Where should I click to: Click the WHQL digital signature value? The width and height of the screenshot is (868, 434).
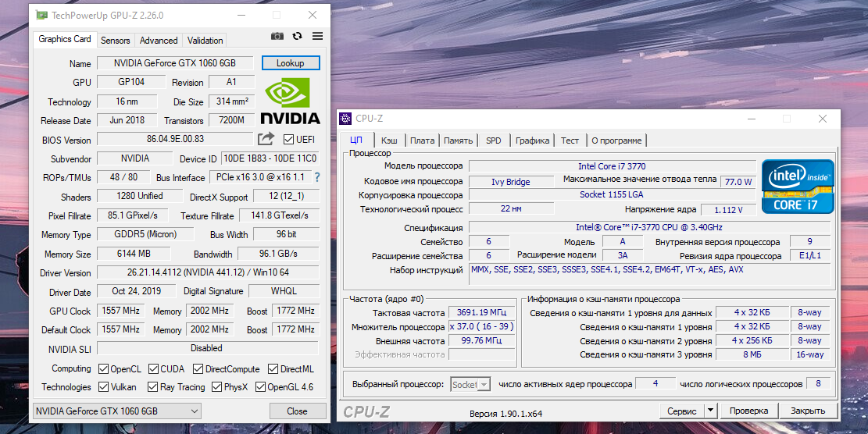click(x=284, y=291)
